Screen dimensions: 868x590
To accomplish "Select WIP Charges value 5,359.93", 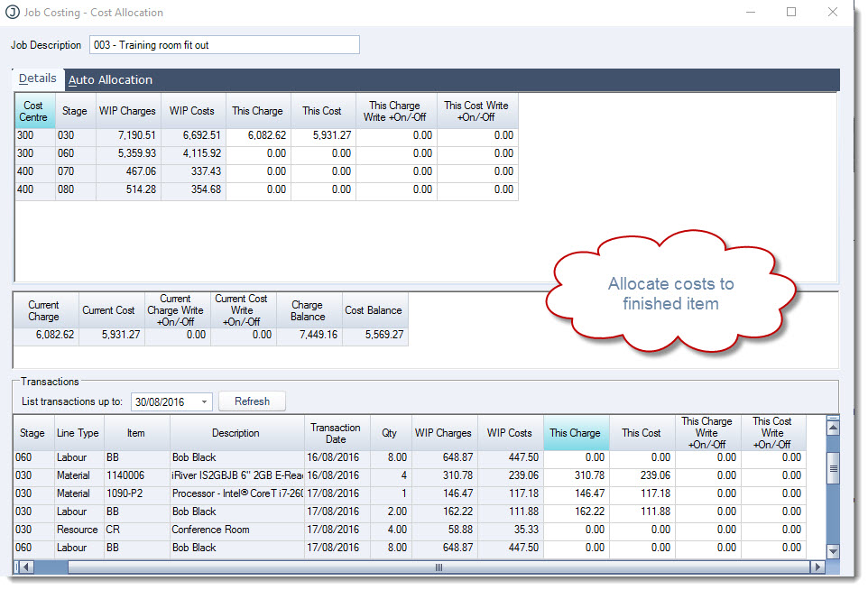I will [128, 153].
